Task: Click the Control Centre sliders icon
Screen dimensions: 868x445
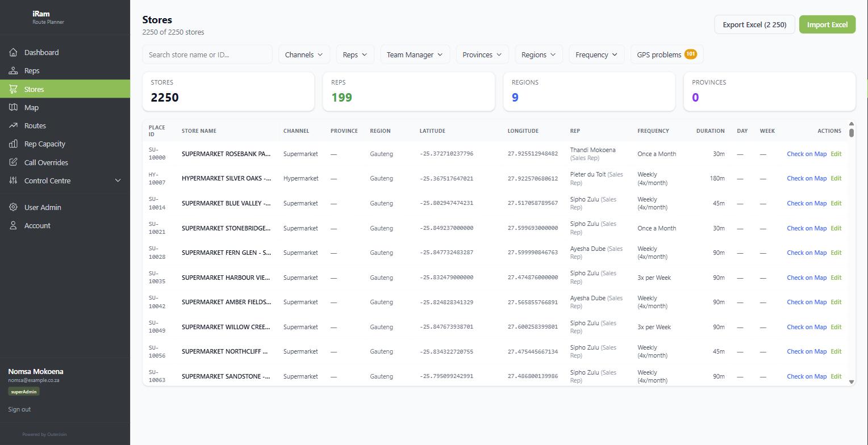Action: pyautogui.click(x=13, y=180)
